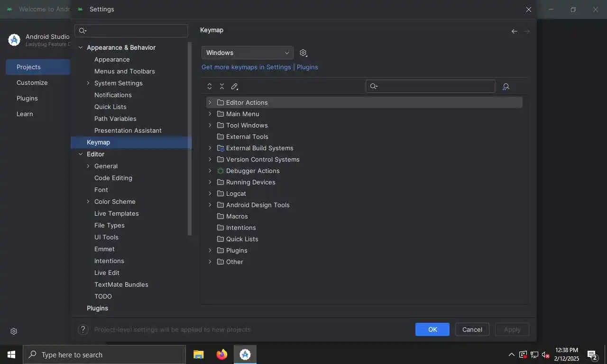Collapse the Editor settings section
This screenshot has height=364, width=607.
81,154
